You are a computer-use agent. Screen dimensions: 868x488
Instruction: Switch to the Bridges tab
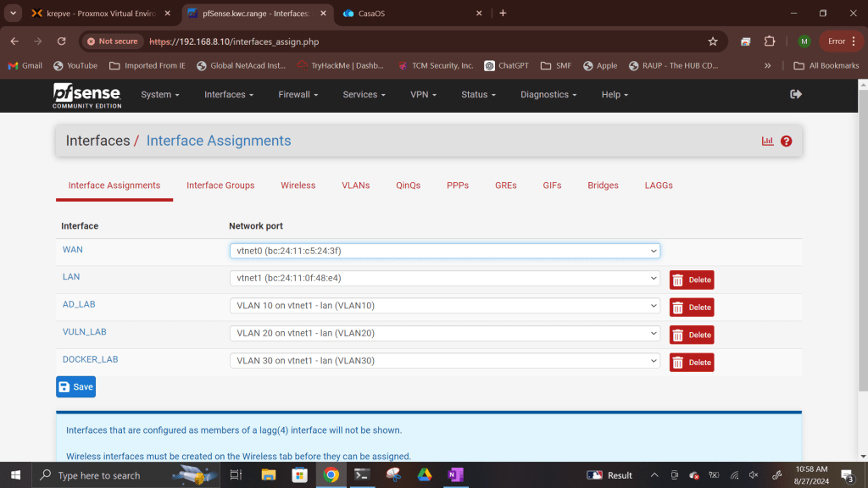[603, 186]
